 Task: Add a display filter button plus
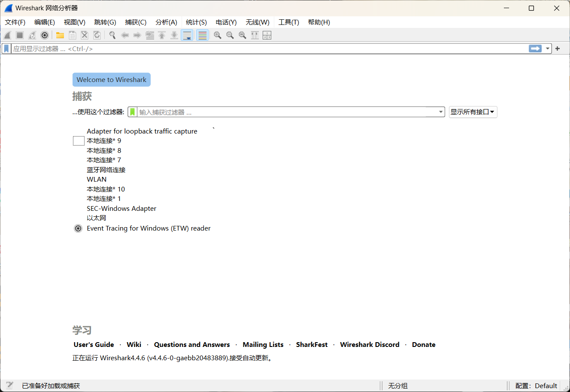pos(558,49)
